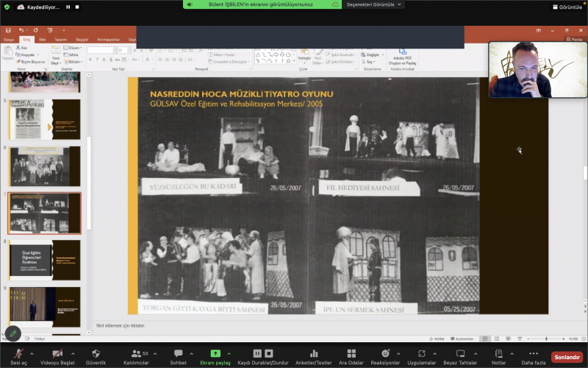This screenshot has height=368, width=588.
Task: Pause recording at top Kaydediliyor bar
Action: click(x=68, y=7)
